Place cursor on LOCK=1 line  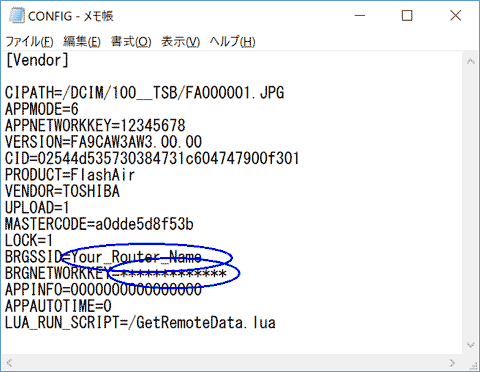click(x=29, y=240)
